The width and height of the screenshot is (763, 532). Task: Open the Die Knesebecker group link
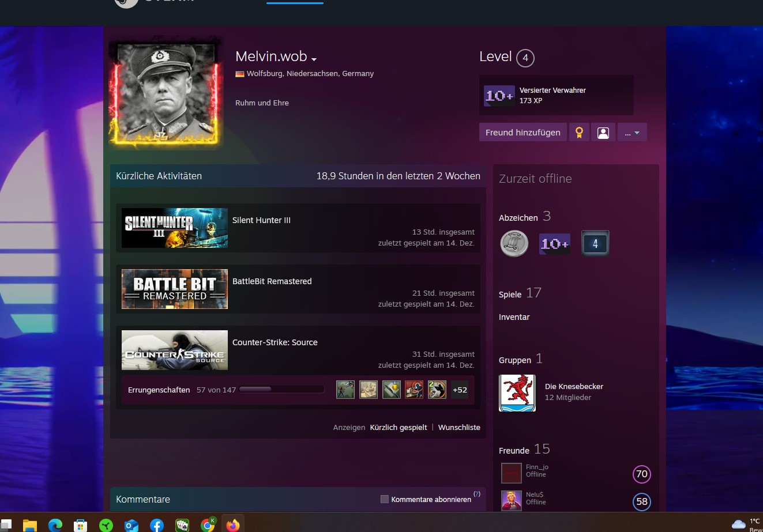[574, 387]
